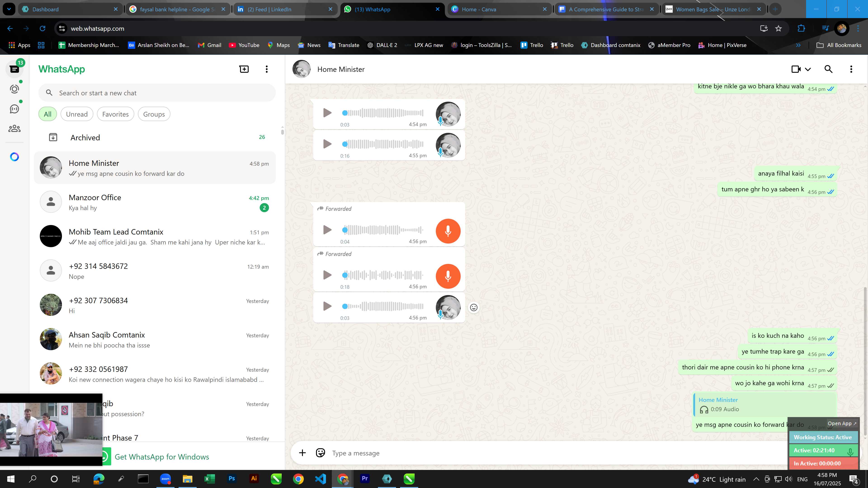This screenshot has width=868, height=488.
Task: Seek the forwarded 0:18 voice note waveform
Action: point(383,275)
